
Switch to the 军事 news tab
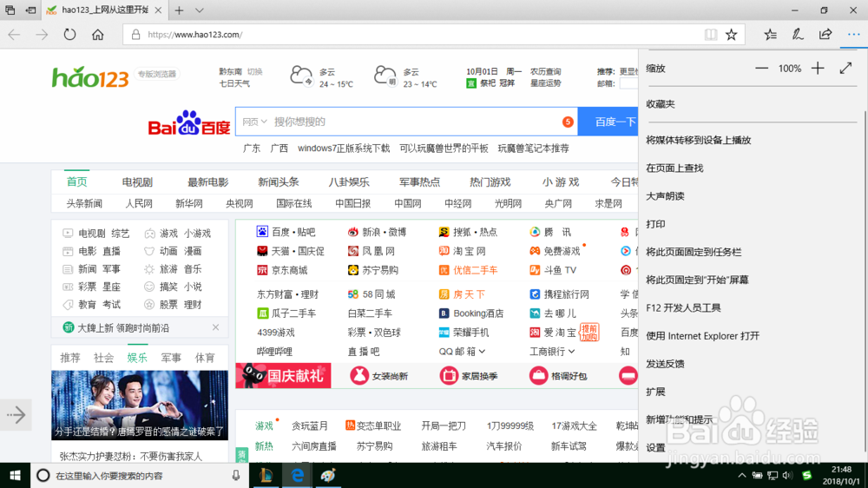(x=171, y=357)
